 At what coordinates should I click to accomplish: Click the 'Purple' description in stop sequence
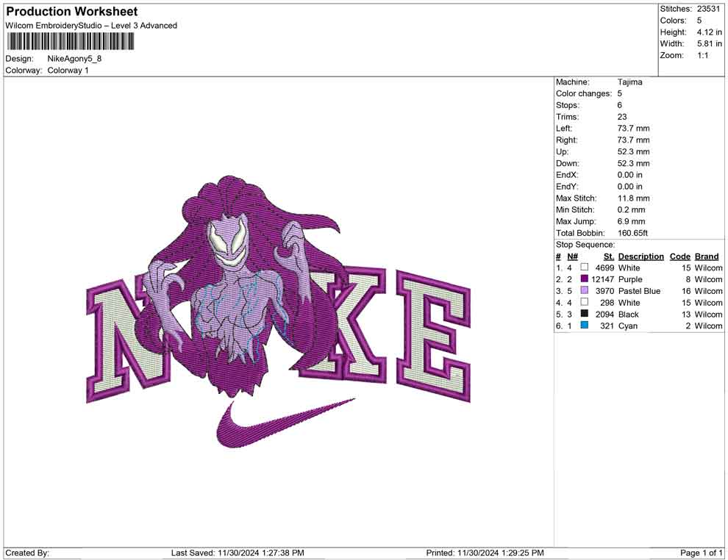[x=630, y=279]
